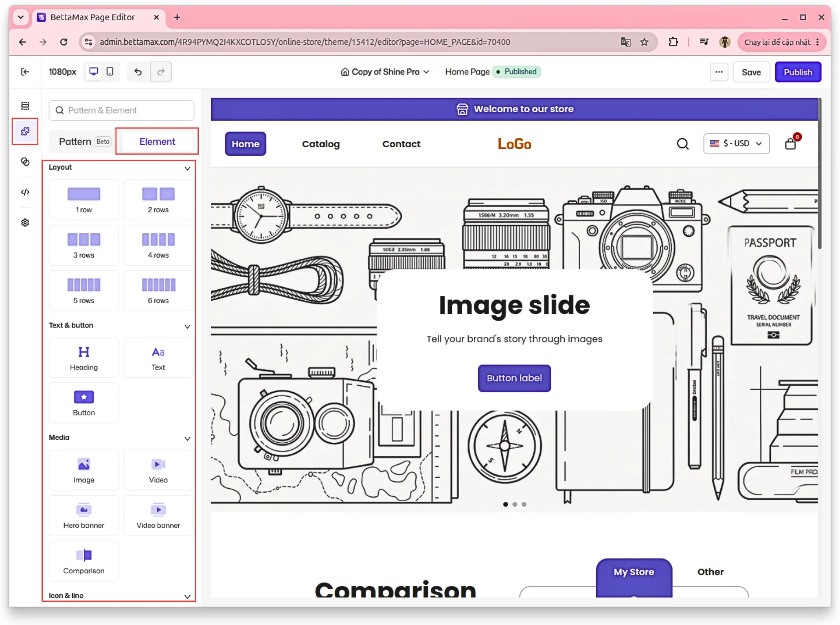
Task: Reload the browser page
Action: [x=64, y=42]
